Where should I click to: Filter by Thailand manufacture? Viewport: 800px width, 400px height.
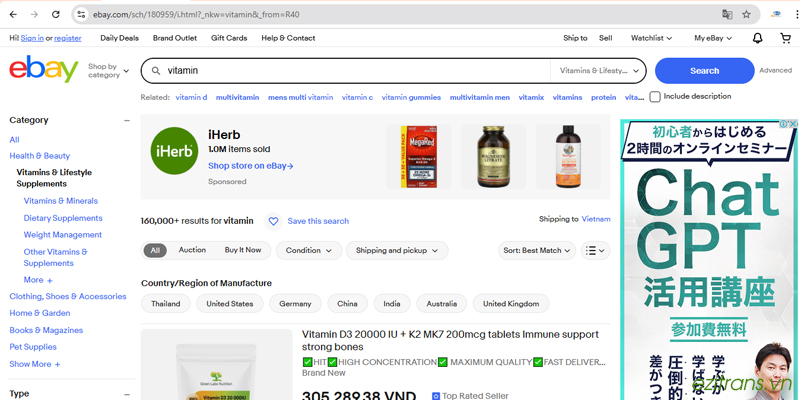point(166,304)
